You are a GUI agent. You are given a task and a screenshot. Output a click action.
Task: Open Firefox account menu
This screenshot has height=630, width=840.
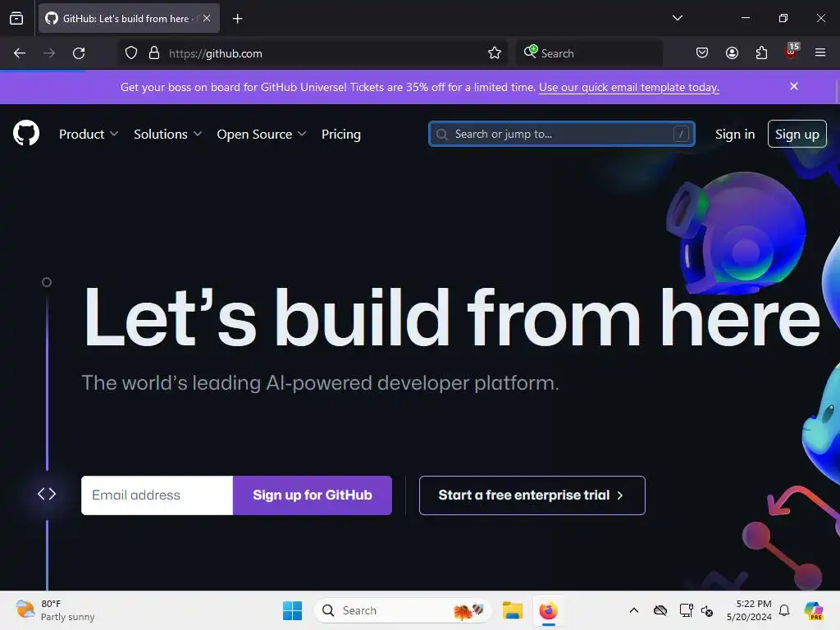point(732,53)
